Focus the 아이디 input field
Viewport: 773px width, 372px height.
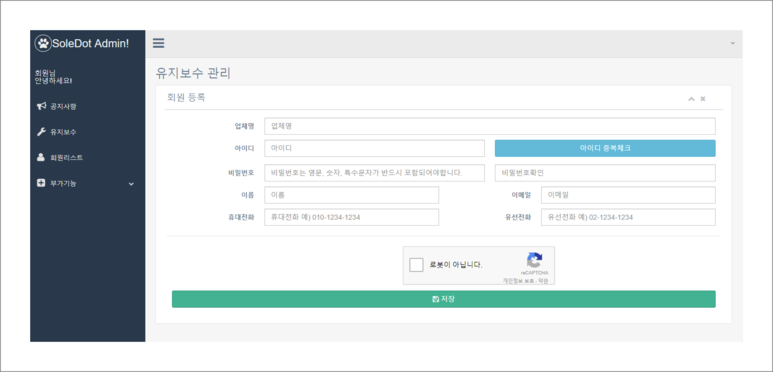click(375, 148)
